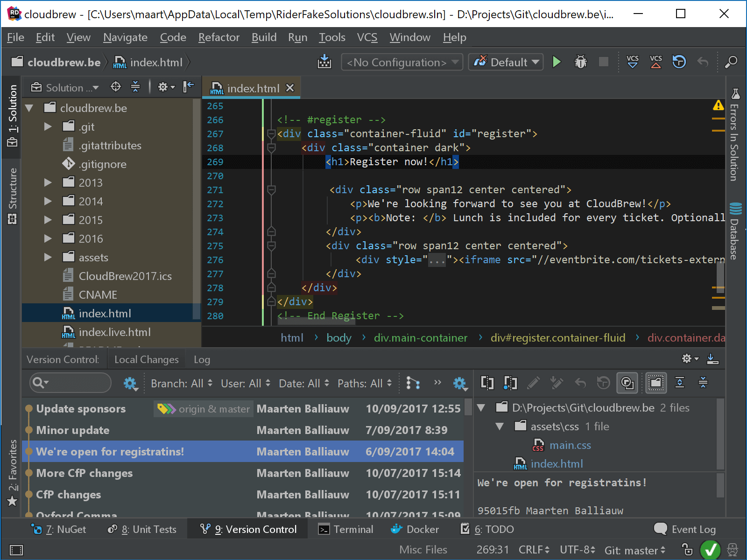Open the 8: Unit Tests tool window
The image size is (747, 560).
[x=142, y=529]
